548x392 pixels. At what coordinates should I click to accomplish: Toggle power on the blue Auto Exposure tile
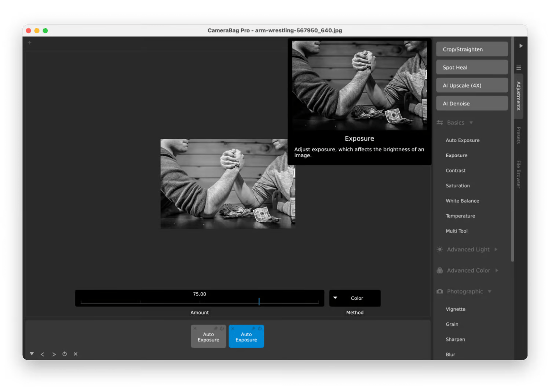(260, 329)
